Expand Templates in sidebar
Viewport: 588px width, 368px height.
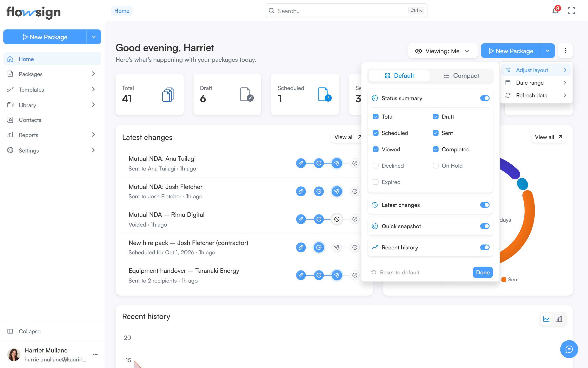click(x=93, y=89)
